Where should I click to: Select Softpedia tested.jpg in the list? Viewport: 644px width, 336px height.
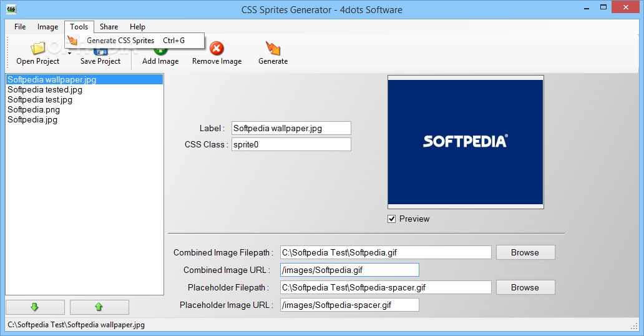pos(85,90)
